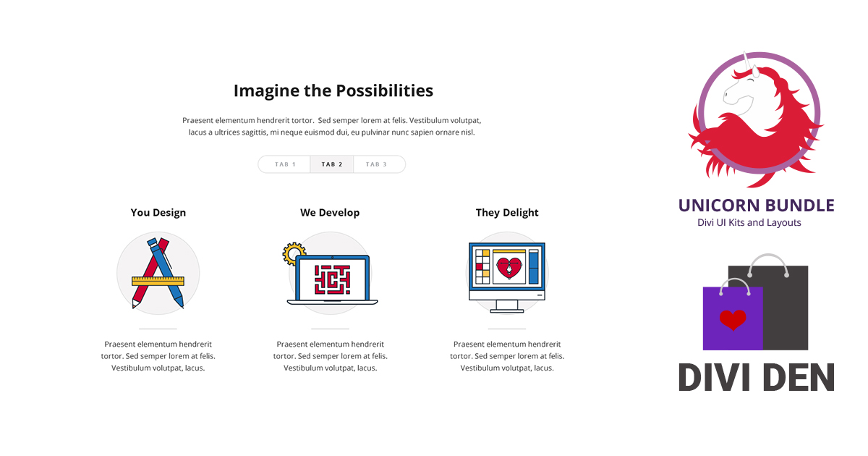Click the Imagine the Possibilities heading
Screen dimensions: 868x456
click(x=333, y=90)
